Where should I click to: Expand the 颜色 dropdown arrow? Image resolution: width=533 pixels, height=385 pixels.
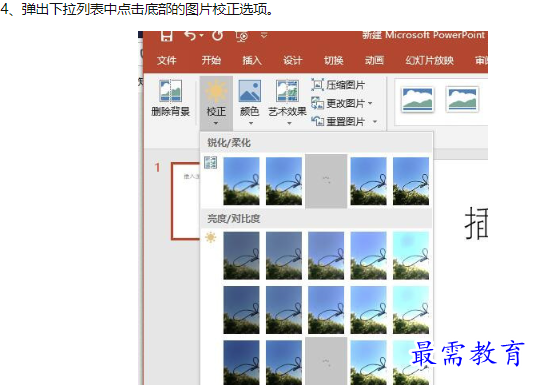pyautogui.click(x=251, y=123)
